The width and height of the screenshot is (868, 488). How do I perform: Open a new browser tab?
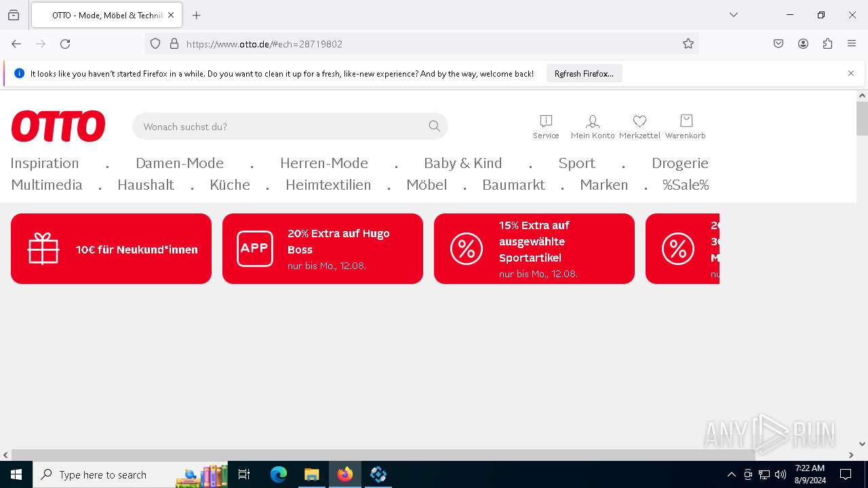pos(197,15)
